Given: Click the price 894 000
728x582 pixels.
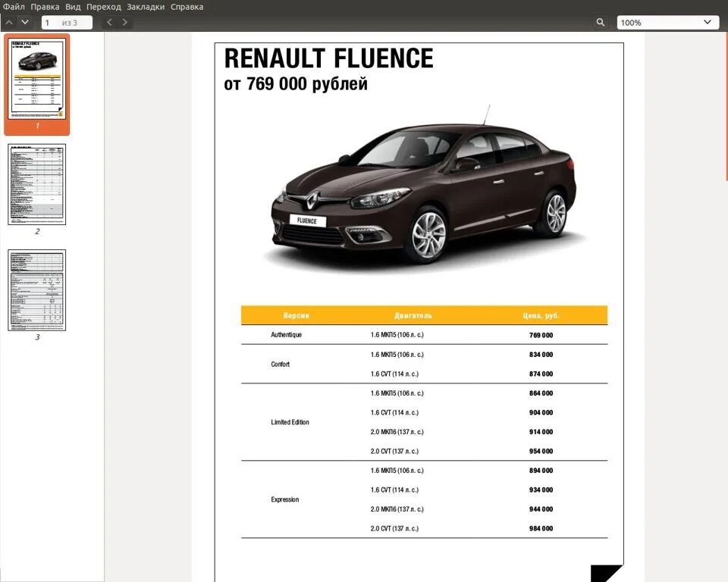Looking at the screenshot, I should [541, 471].
